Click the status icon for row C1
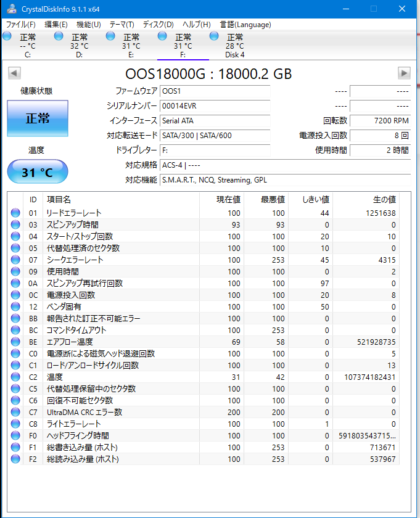Image resolution: width=420 pixels, height=518 pixels. click(x=15, y=365)
